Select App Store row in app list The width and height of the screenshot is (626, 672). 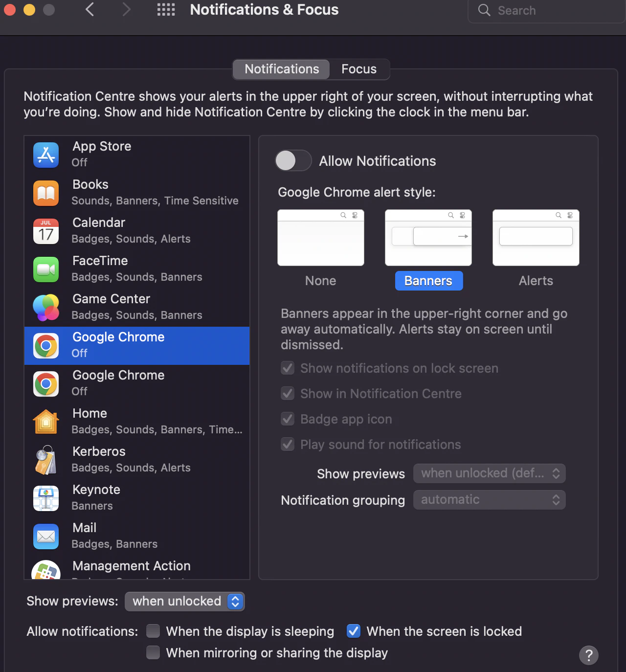tap(137, 155)
